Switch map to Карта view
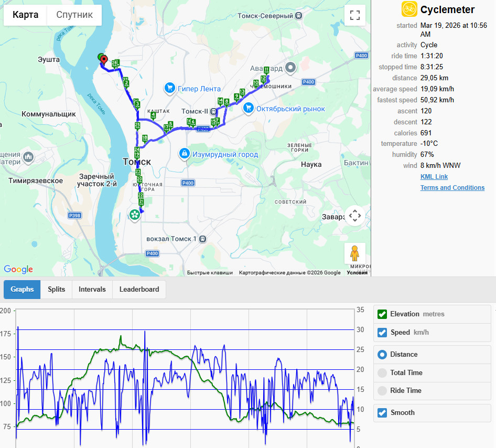Image resolution: width=496 pixels, height=448 pixels. (25, 15)
